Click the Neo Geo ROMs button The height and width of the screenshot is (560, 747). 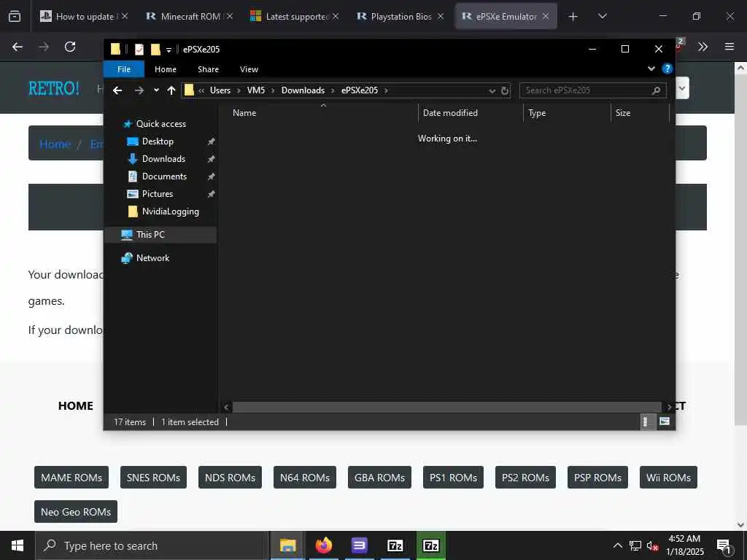pos(76,511)
